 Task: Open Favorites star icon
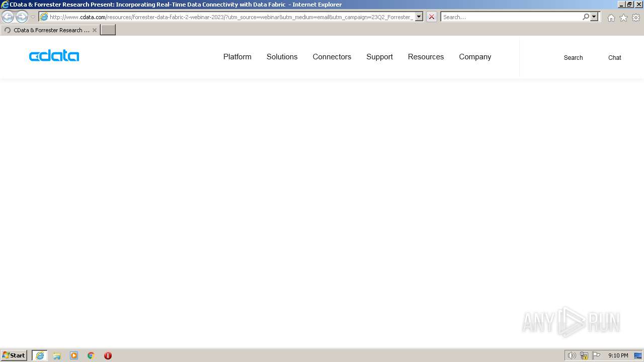623,18
